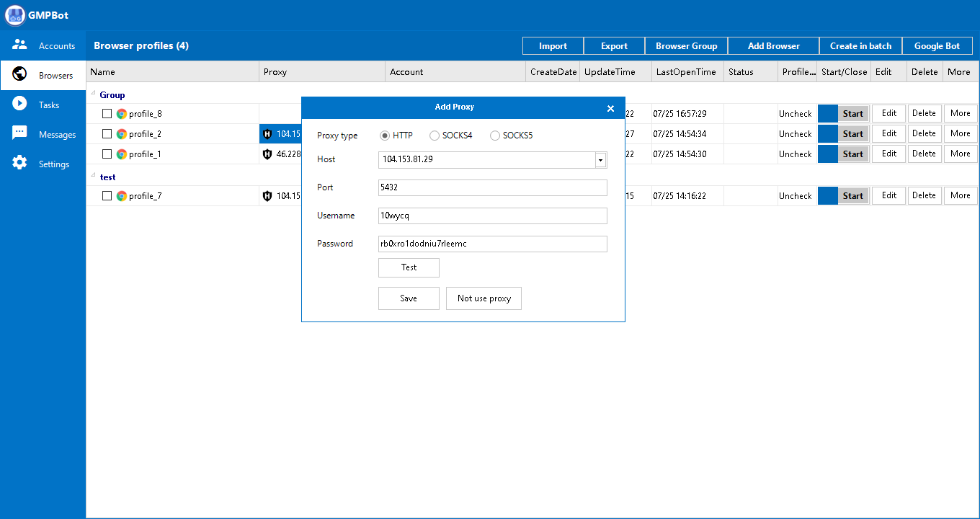Open More options for profile_7

tap(961, 195)
